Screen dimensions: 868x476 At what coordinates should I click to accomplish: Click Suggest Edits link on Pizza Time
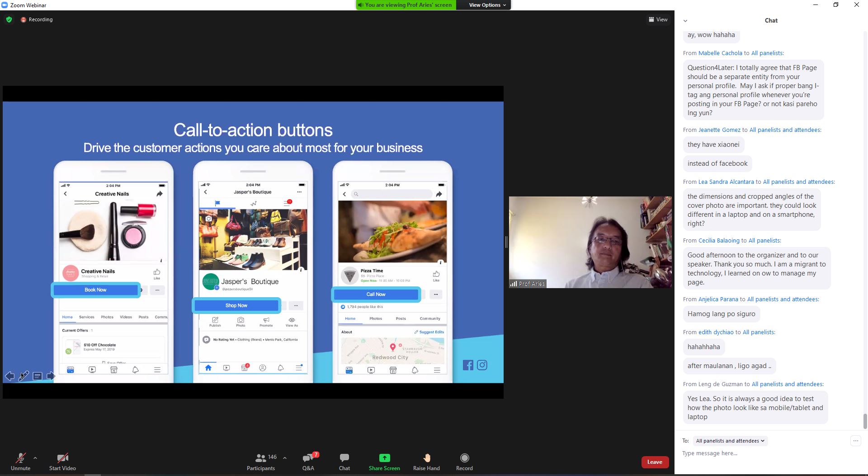[x=429, y=332]
